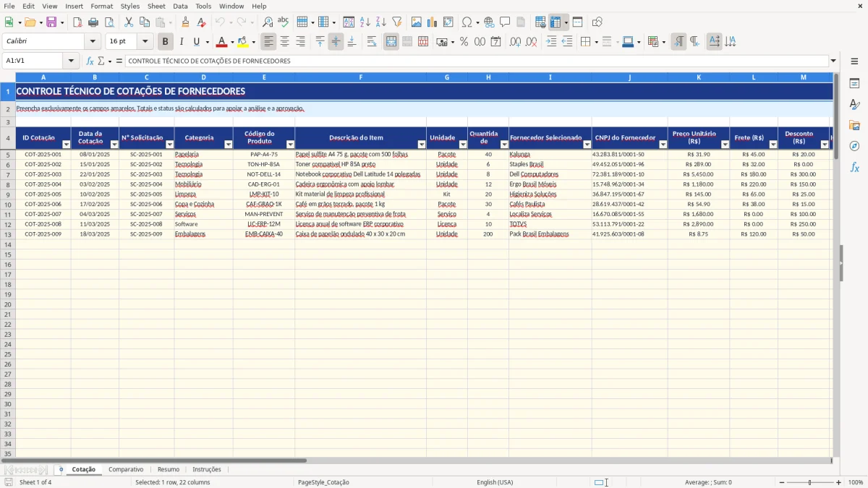Open the Styles menu

coord(130,6)
